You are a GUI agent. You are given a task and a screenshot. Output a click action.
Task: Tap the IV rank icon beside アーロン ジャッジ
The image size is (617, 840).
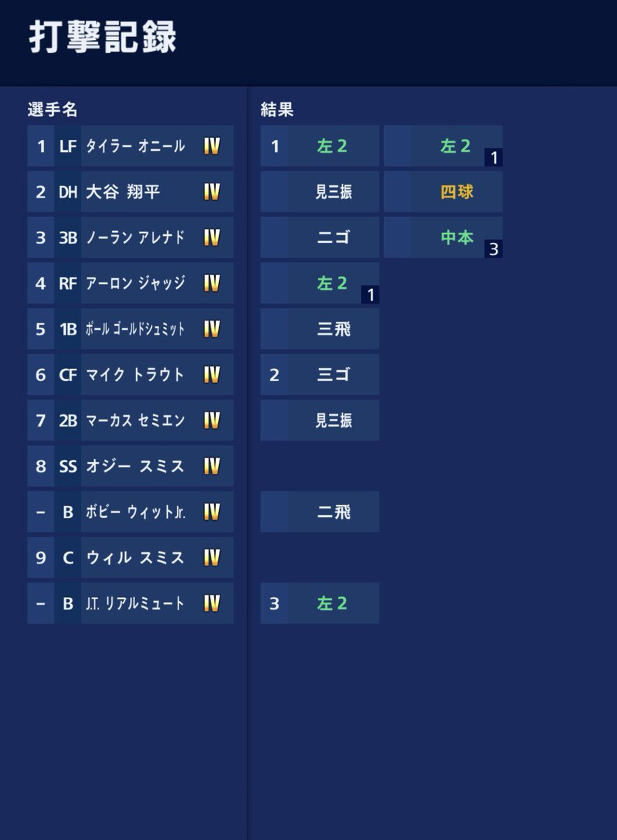[212, 283]
